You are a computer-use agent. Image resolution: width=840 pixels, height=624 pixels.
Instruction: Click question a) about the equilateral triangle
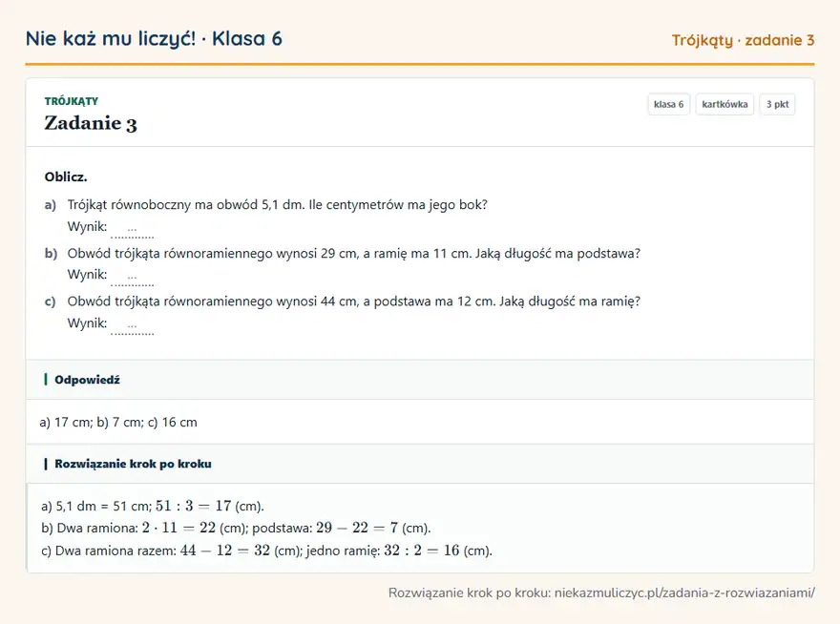pos(278,204)
